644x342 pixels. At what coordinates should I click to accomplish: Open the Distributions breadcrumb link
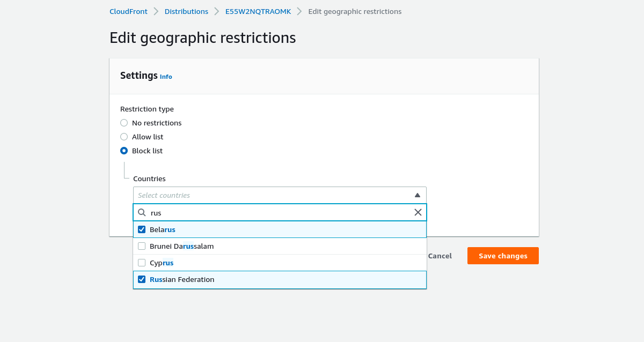click(186, 11)
